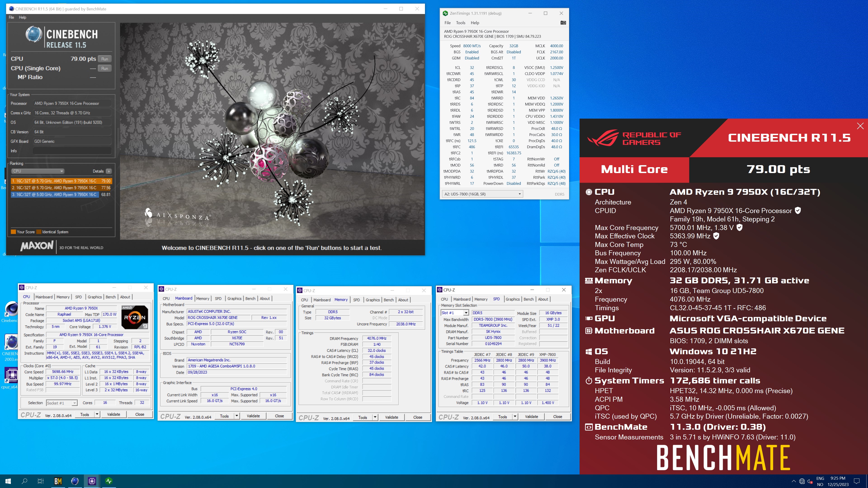Open the notification center icon

point(857,481)
